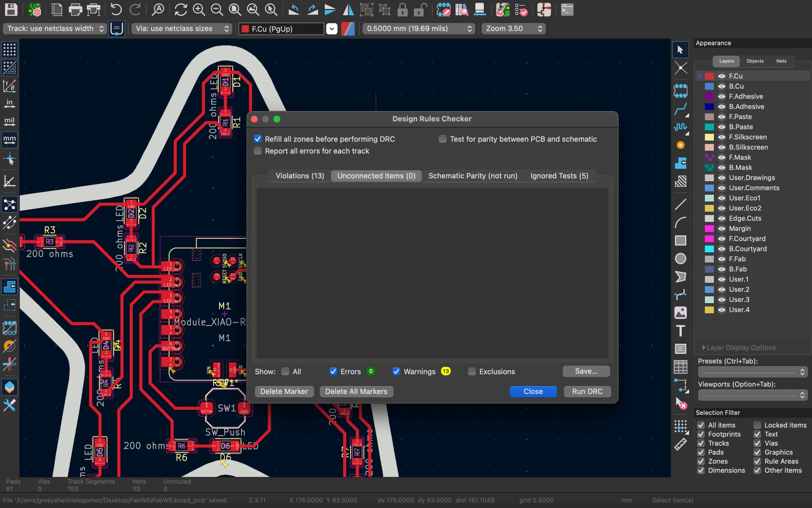Switch to Violations (13) tab

[x=299, y=176]
